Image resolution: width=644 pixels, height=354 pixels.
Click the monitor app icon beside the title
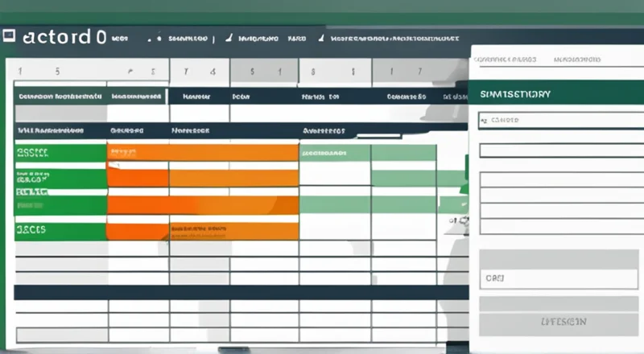point(9,37)
